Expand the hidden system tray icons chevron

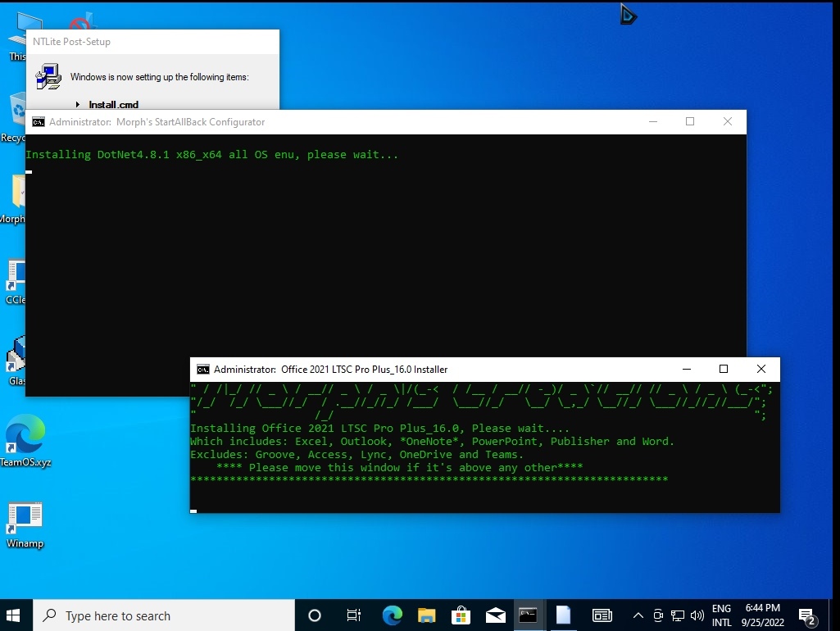638,615
